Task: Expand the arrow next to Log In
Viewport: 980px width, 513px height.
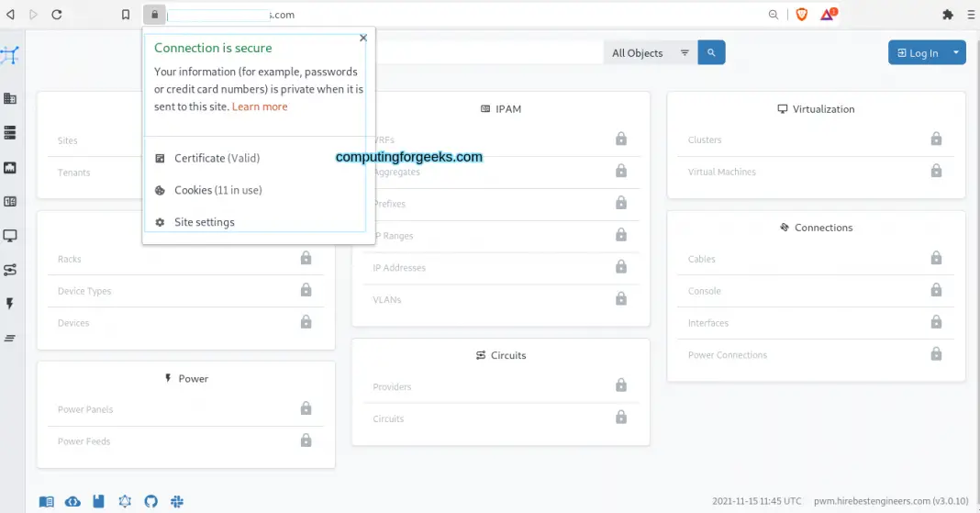Action: tap(956, 52)
